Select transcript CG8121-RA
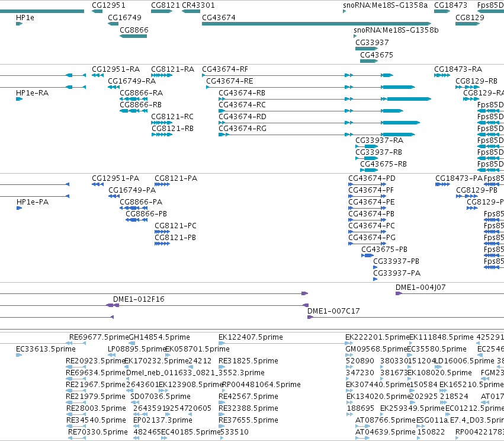 pos(162,75)
